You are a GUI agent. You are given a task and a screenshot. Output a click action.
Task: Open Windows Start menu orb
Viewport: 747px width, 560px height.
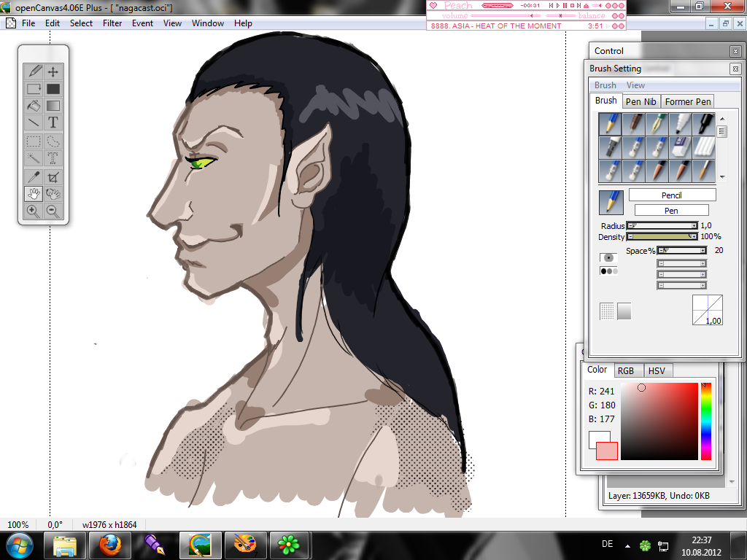[x=19, y=545]
